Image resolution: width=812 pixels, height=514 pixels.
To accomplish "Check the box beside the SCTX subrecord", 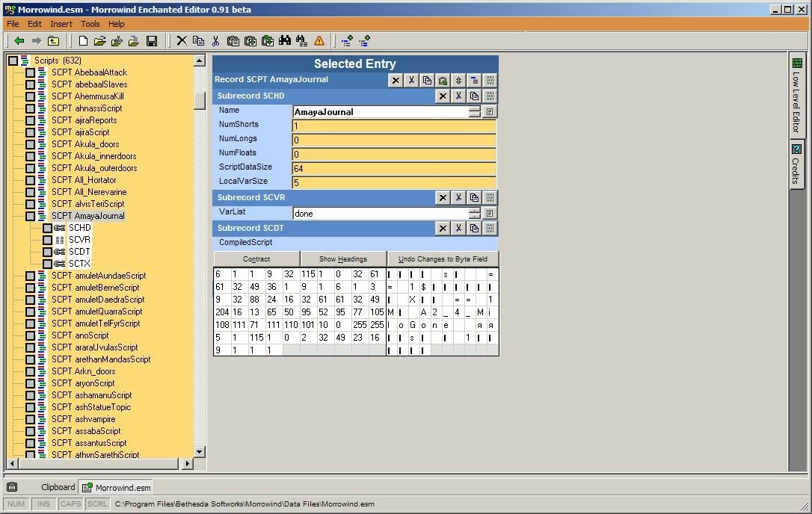I will [x=48, y=264].
